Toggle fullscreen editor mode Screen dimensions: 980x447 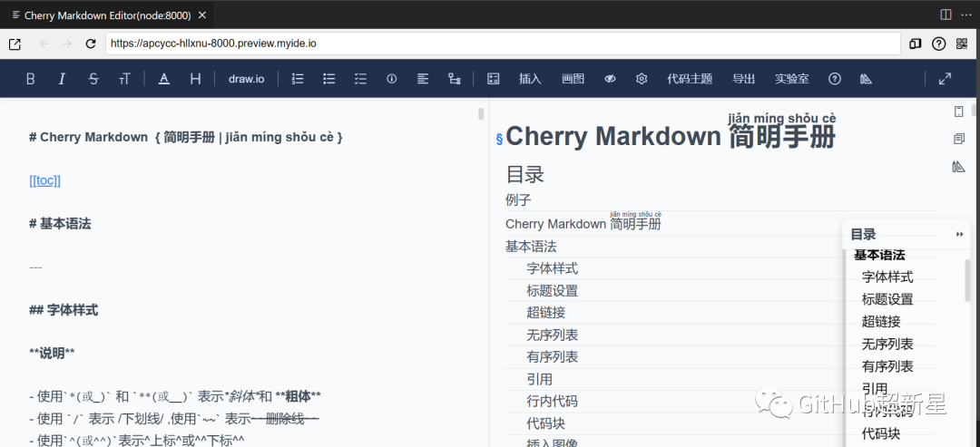[945, 79]
